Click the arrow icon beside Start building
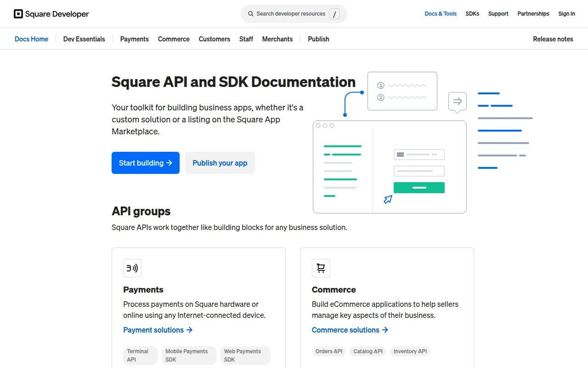This screenshot has height=368, width=588. pos(168,163)
